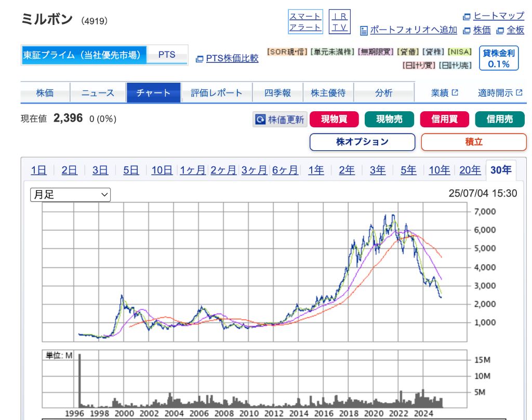
Task: Select the 1日 chart range
Action: (38, 170)
